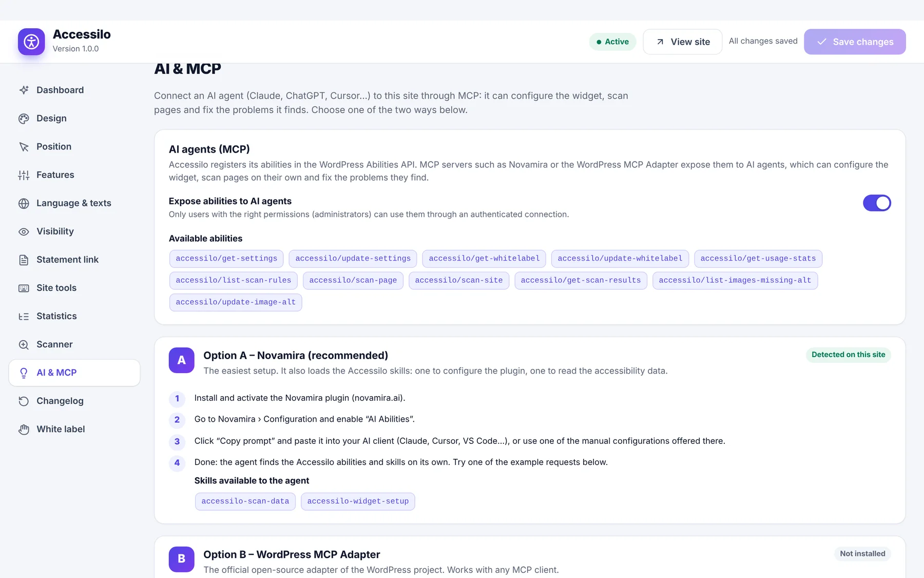The height and width of the screenshot is (578, 924).
Task: Click the Not installed badge
Action: (x=862, y=553)
